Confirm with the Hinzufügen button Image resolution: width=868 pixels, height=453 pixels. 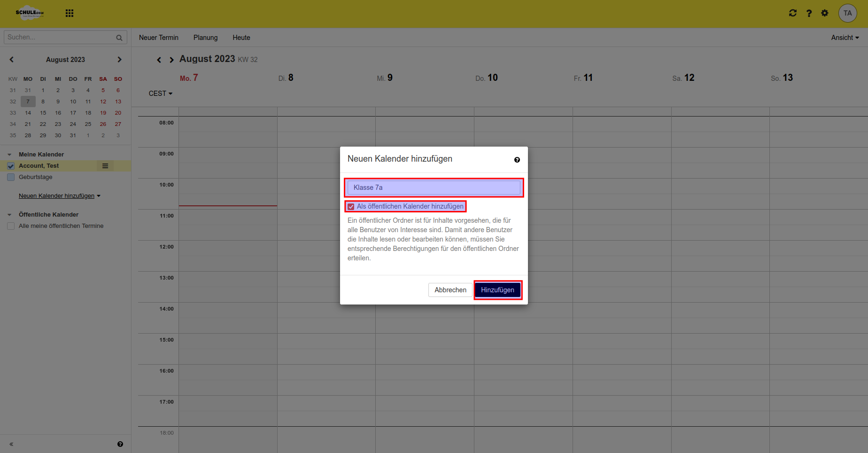tap(497, 290)
